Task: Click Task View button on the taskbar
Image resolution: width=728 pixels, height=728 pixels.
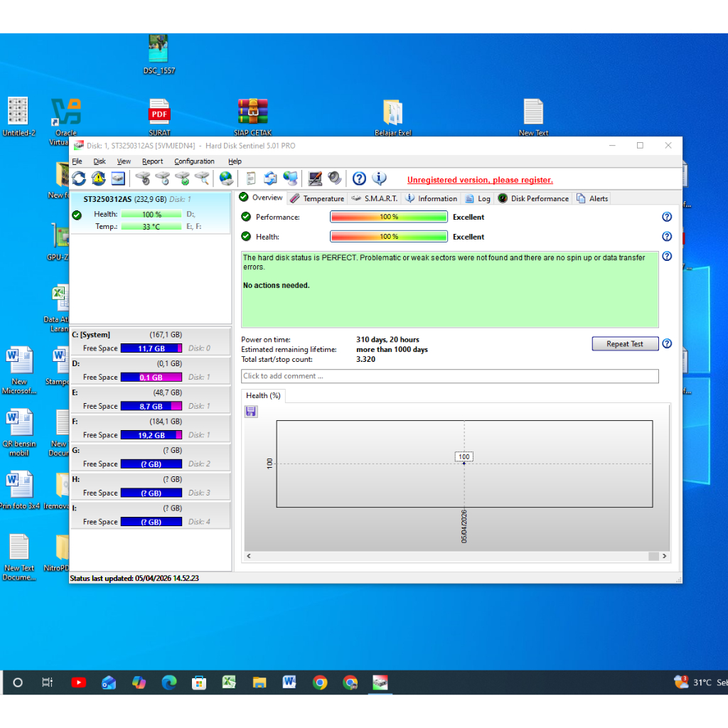Action: (x=48, y=682)
